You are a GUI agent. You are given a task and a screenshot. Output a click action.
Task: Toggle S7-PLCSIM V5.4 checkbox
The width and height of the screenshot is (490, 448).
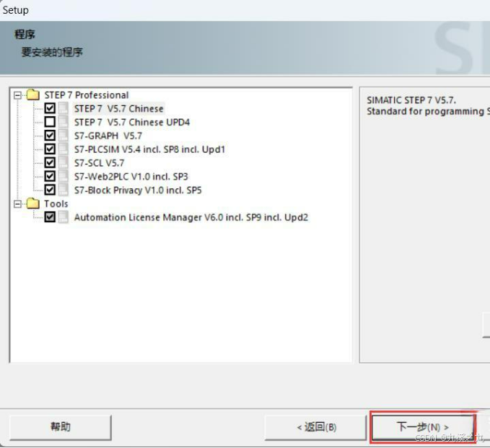[50, 149]
